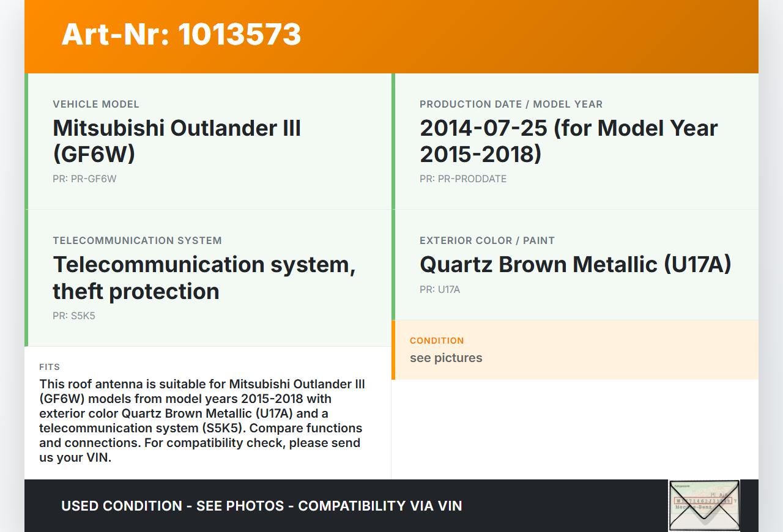783x532 pixels.
Task: Click the VEHICLE MODEL label
Action: (x=96, y=104)
